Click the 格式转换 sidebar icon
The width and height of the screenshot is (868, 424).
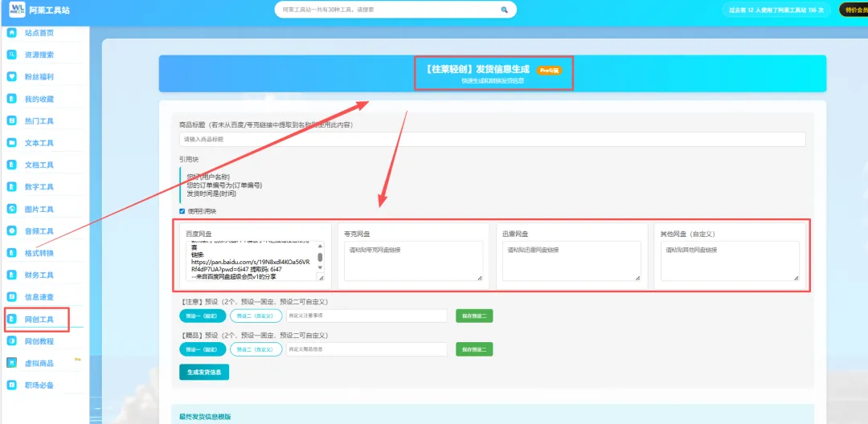click(x=11, y=253)
